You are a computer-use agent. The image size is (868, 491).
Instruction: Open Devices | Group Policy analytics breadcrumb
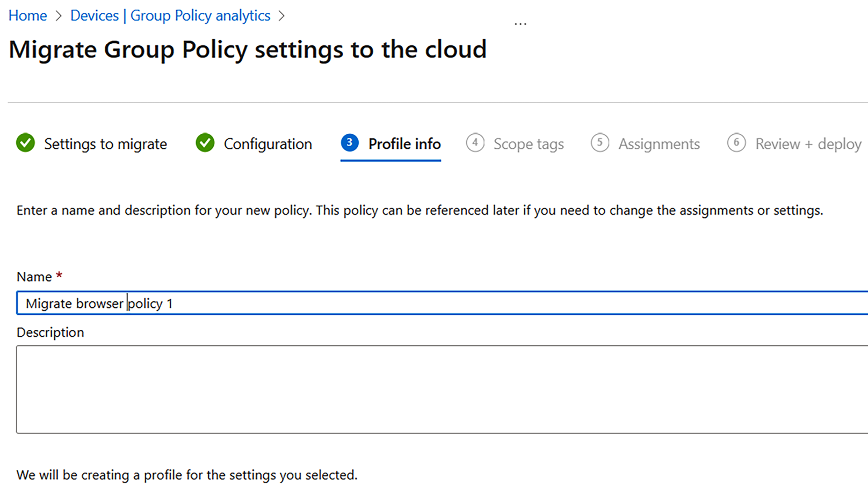point(170,16)
